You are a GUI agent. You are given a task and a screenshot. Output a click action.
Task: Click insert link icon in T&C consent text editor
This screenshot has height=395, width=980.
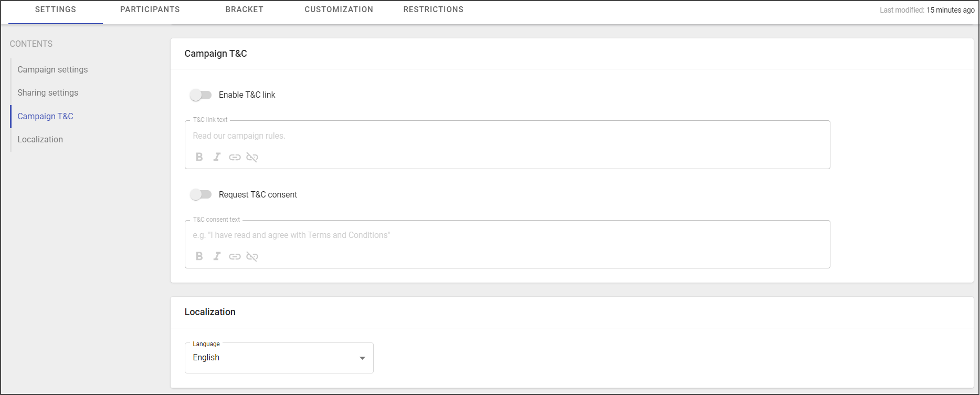pos(235,256)
